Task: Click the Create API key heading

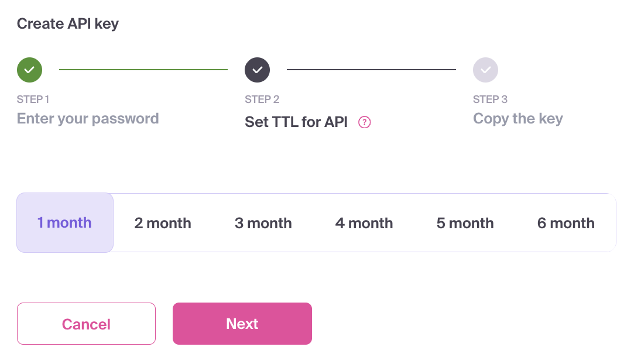Action: pos(67,24)
